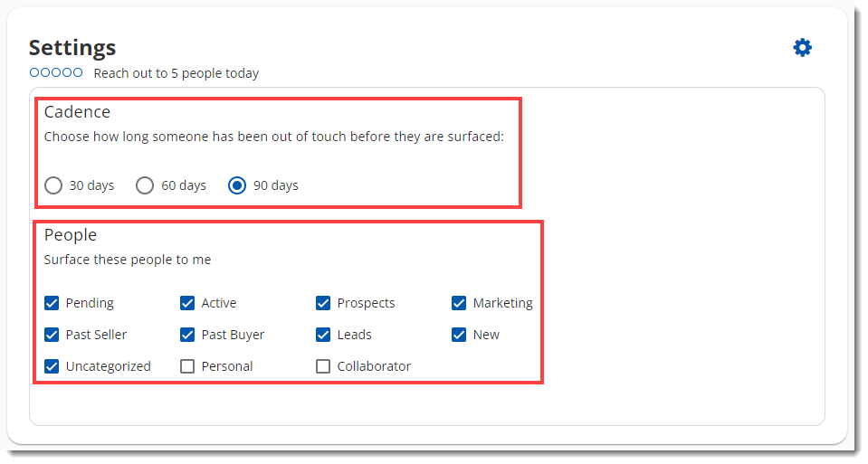
Task: Check the Collaborator checkbox
Action: (x=323, y=366)
